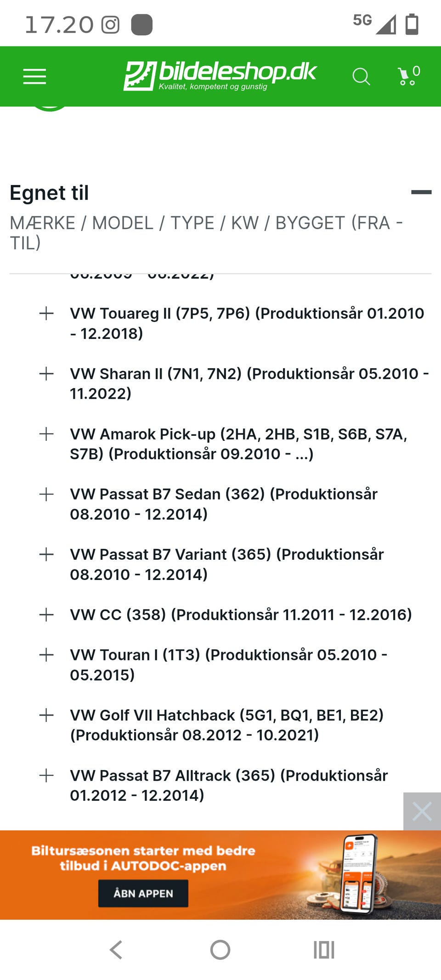
Task: Tap Android back navigation button
Action: [116, 950]
